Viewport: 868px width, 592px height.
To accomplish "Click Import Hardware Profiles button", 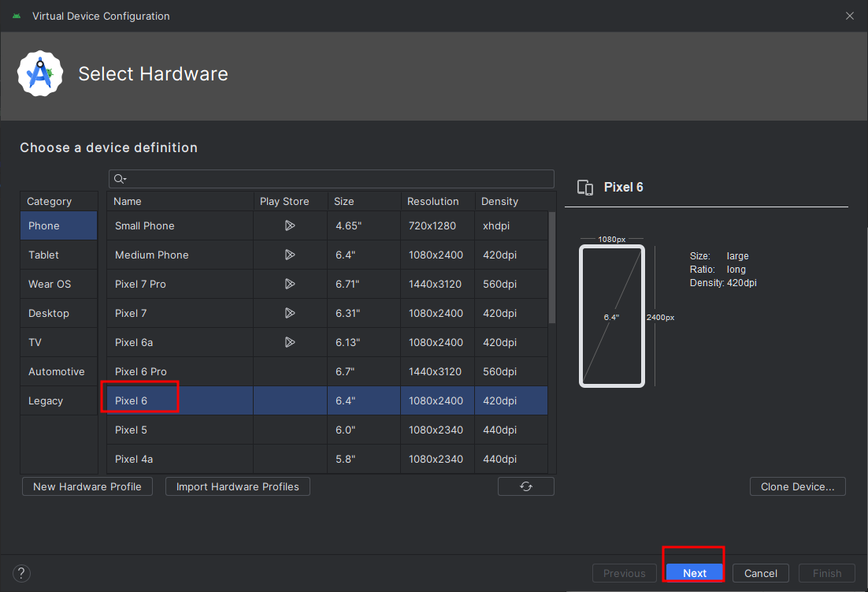I will point(238,486).
